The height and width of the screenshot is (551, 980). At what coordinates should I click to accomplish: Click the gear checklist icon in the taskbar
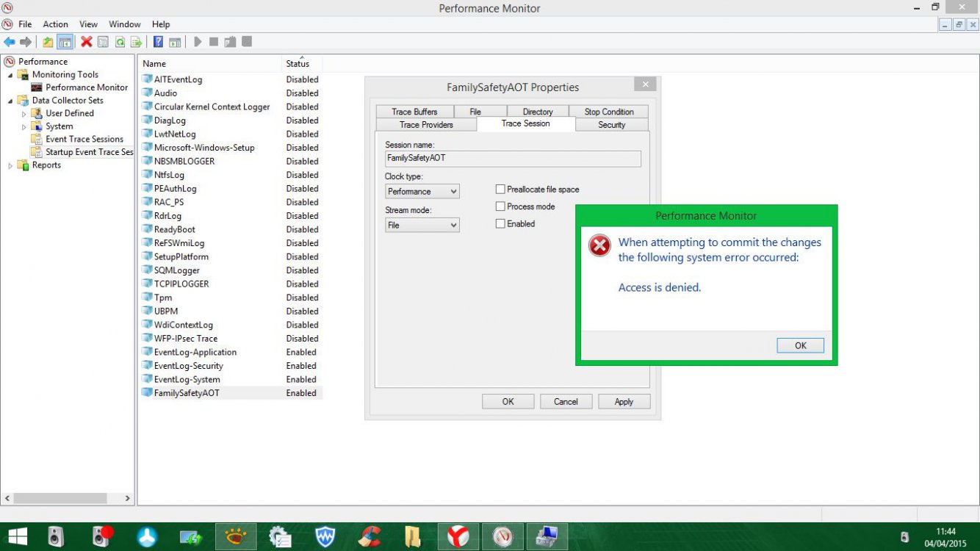(281, 537)
